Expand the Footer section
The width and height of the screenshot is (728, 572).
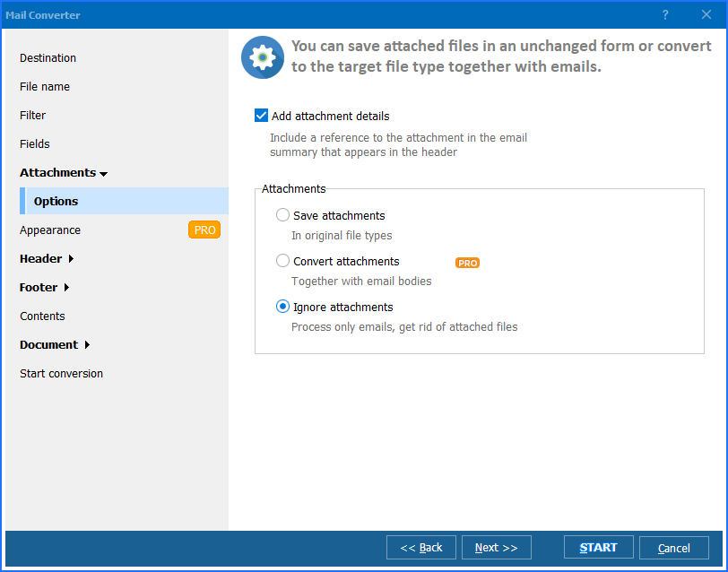[x=66, y=288]
